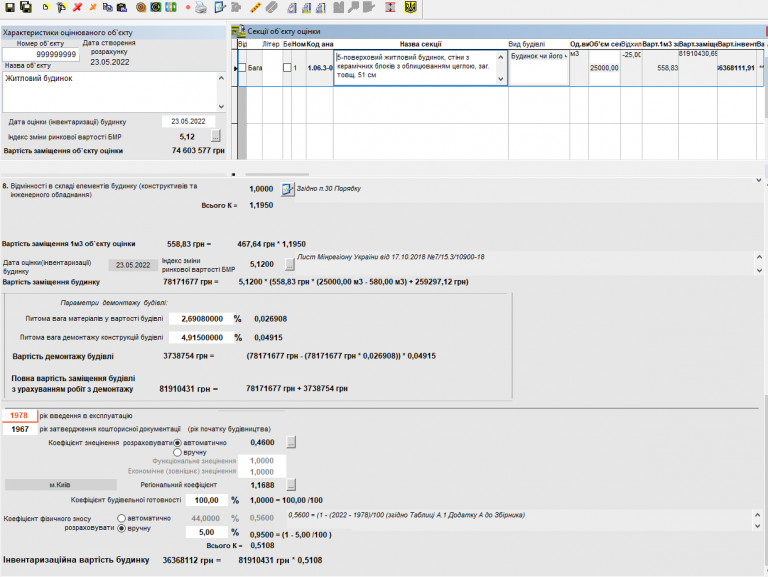This screenshot has width=768, height=577.
Task: Click the copy documents icon
Action: 107,7
